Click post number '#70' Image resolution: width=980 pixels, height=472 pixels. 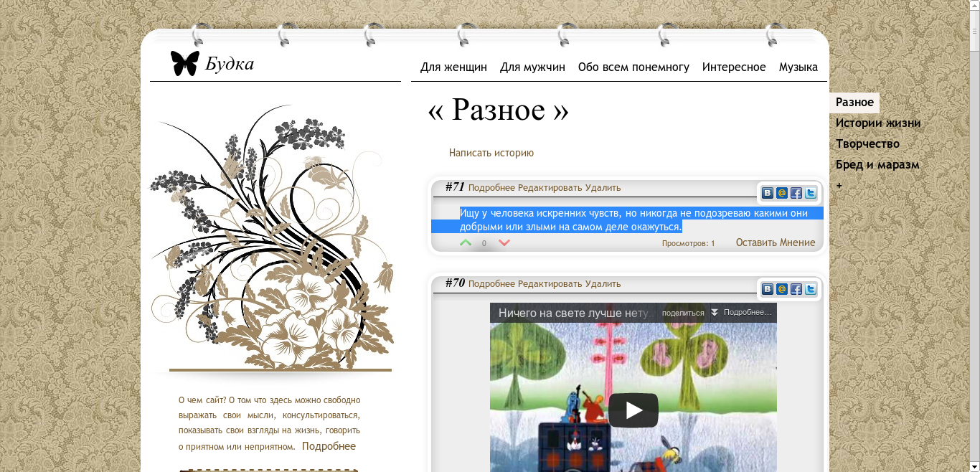point(455,283)
